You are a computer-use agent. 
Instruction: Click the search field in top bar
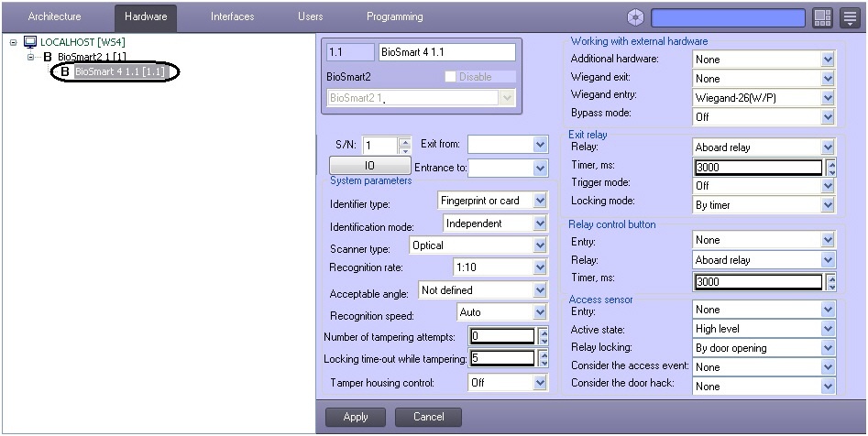pyautogui.click(x=728, y=17)
